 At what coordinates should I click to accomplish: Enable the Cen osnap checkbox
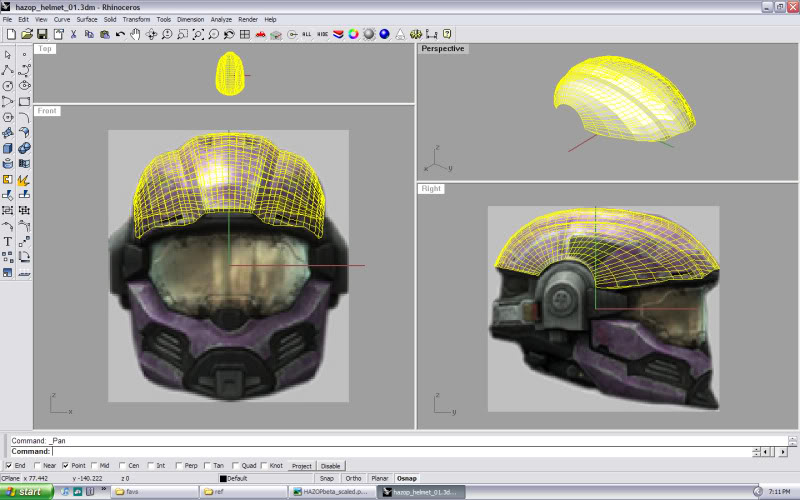(x=122, y=465)
